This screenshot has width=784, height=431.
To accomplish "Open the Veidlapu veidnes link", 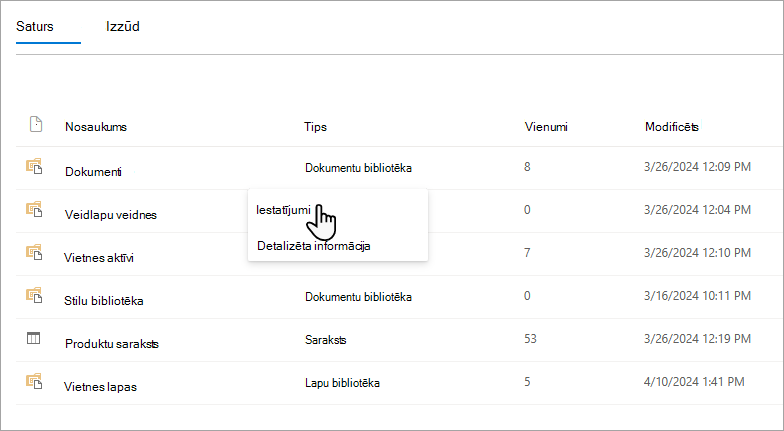I will pos(110,215).
